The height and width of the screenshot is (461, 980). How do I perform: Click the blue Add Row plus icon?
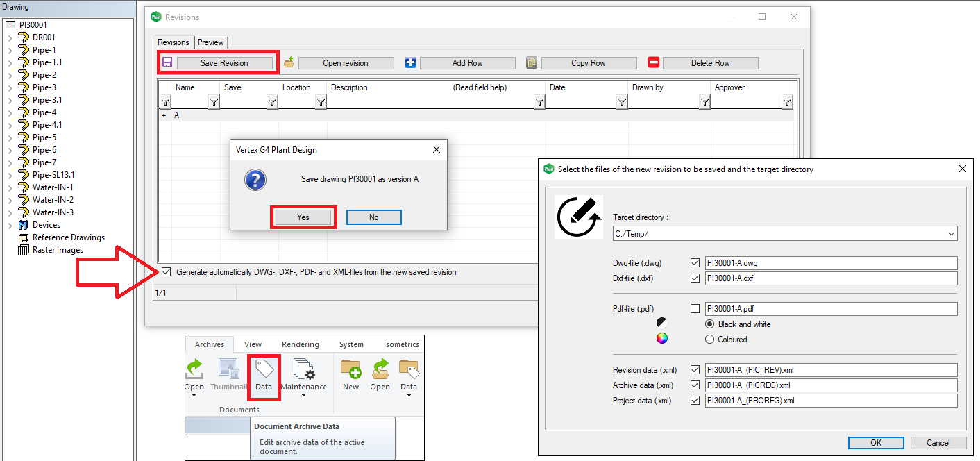click(x=410, y=62)
